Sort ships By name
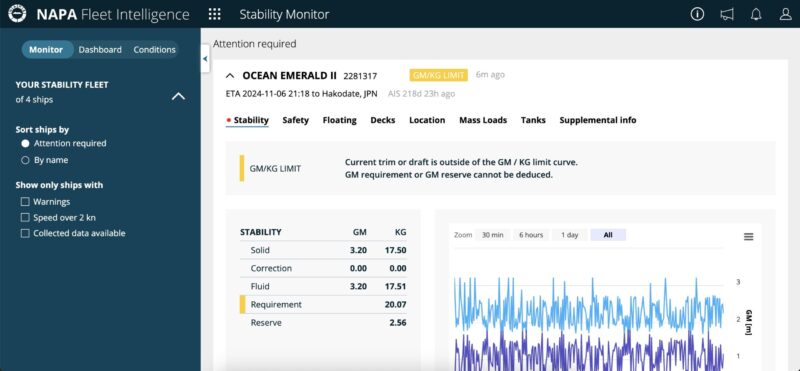The height and width of the screenshot is (371, 800). [25, 160]
